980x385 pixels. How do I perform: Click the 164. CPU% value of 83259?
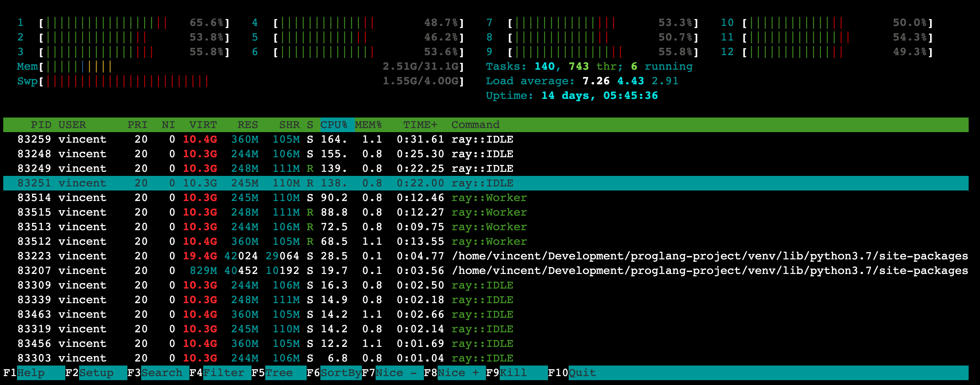(x=334, y=139)
